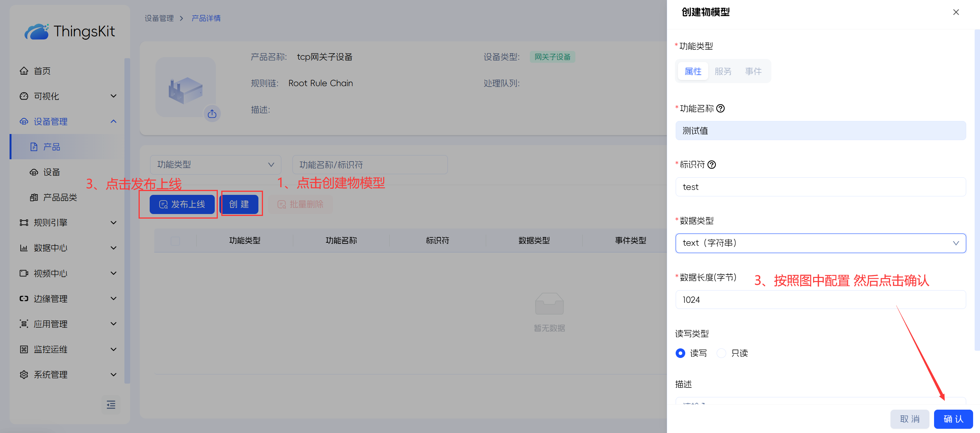This screenshot has width=980, height=433.
Task: Open 首页 via the home icon
Action: pyautogui.click(x=24, y=71)
